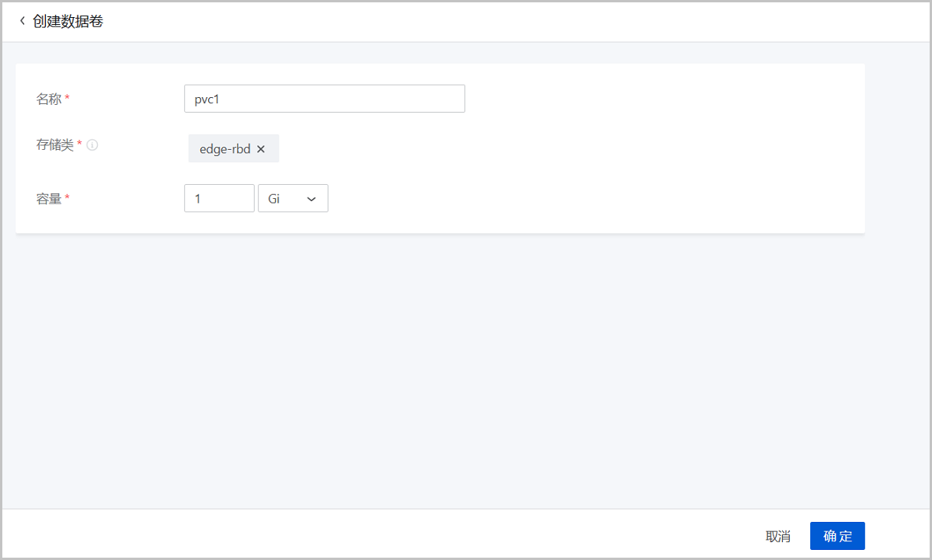Confirm creation with the 确定 button
Viewport: 932px width, 560px height.
pyautogui.click(x=837, y=536)
